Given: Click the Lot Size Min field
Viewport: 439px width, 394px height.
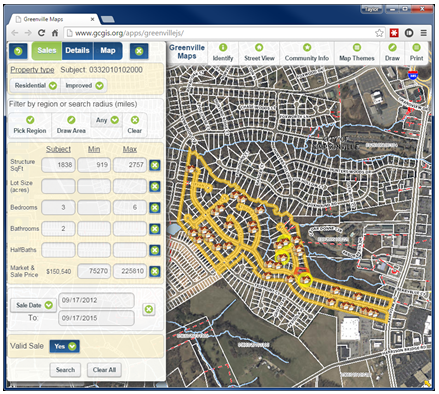Looking at the screenshot, I should 94,186.
